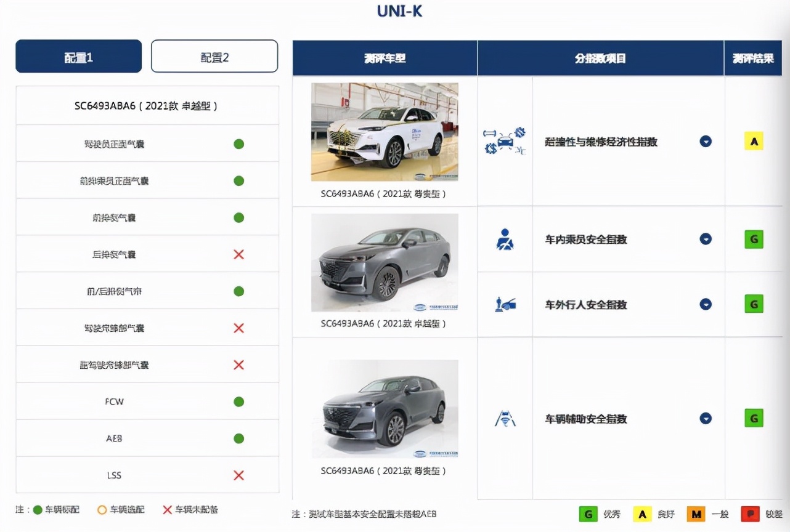Screen dimensions: 790x532
Task: Click the green G rating for 车辆辅助安全指数
Action: 754,419
